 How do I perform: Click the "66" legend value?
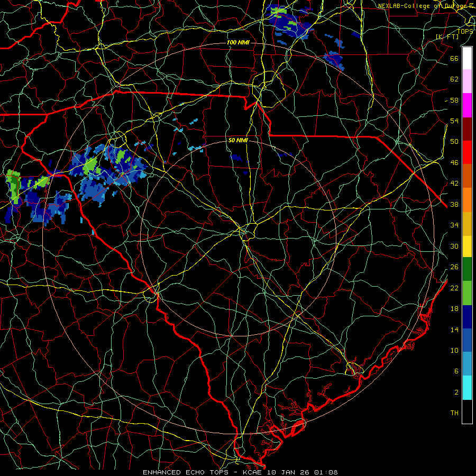pos(454,58)
